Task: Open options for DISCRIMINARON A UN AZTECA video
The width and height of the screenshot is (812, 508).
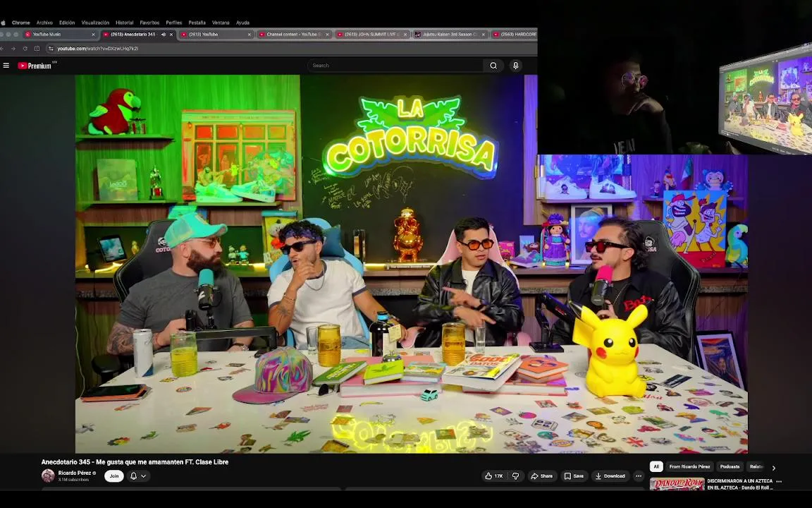Action: tap(779, 482)
